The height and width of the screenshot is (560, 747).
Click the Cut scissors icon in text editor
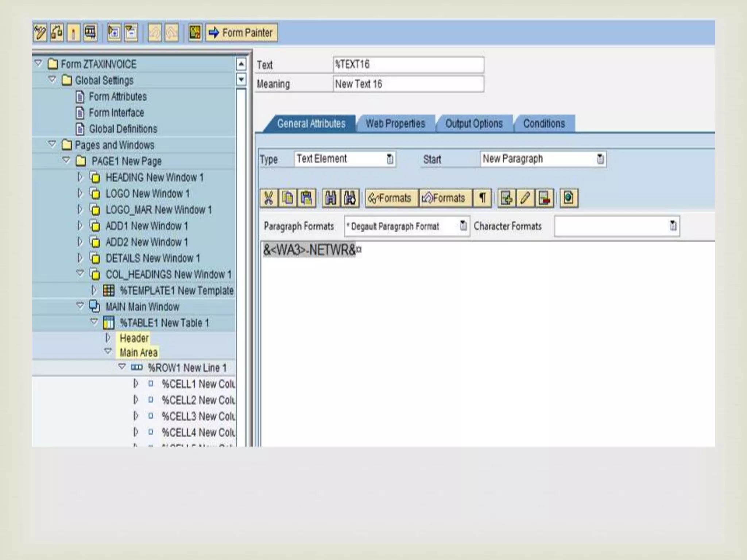269,198
